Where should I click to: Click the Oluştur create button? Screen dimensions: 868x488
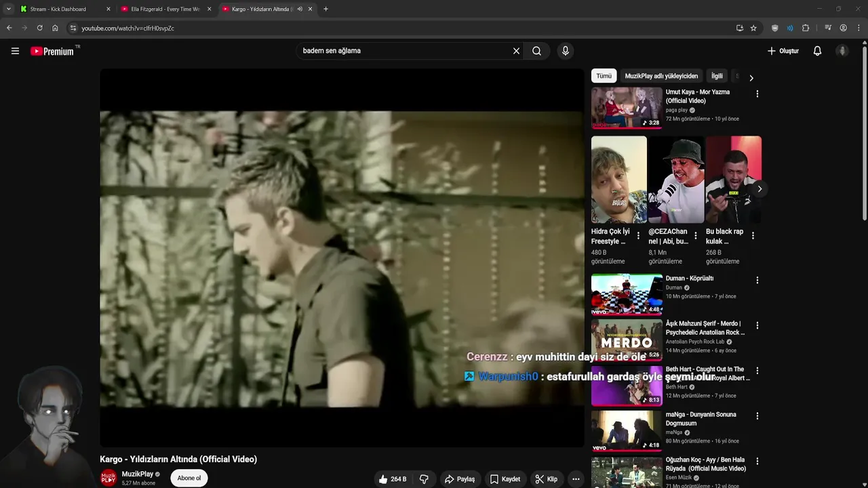[x=783, y=51]
